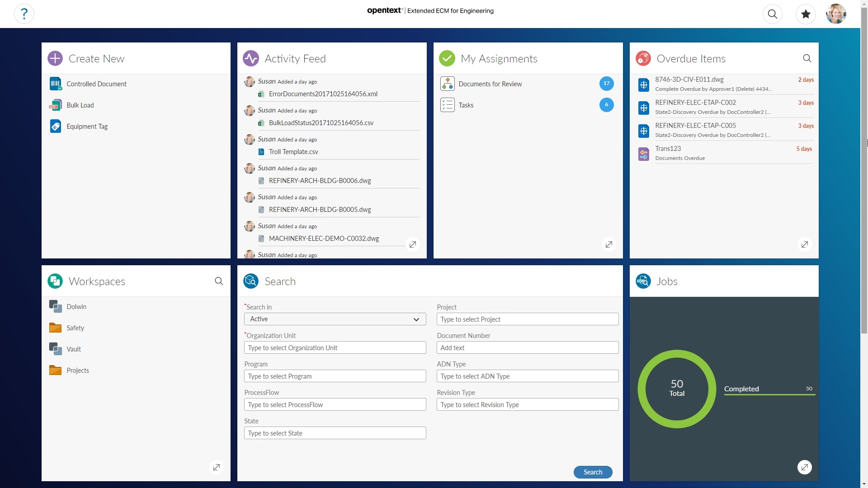This screenshot has width=868, height=488.
Task: Click the Equipment Tag icon
Action: [x=55, y=126]
